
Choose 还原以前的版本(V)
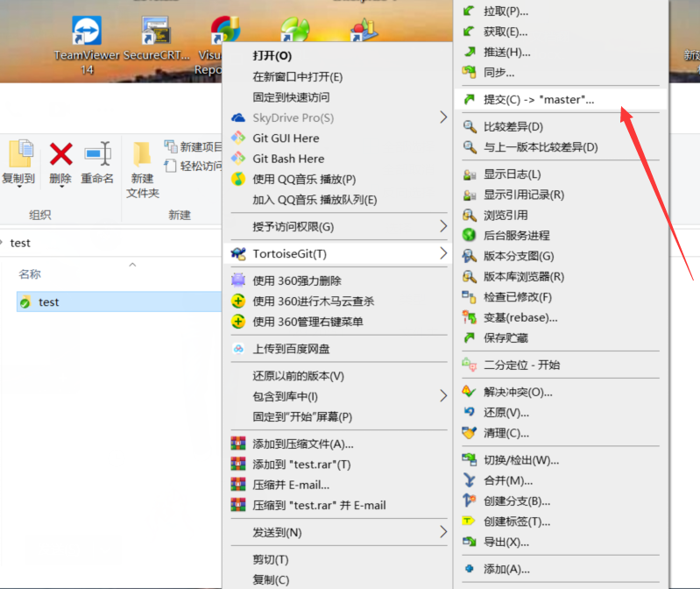(x=298, y=376)
